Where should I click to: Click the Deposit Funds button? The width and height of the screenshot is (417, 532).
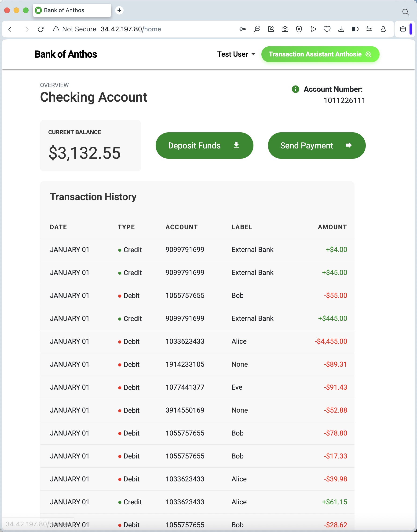[x=204, y=146]
